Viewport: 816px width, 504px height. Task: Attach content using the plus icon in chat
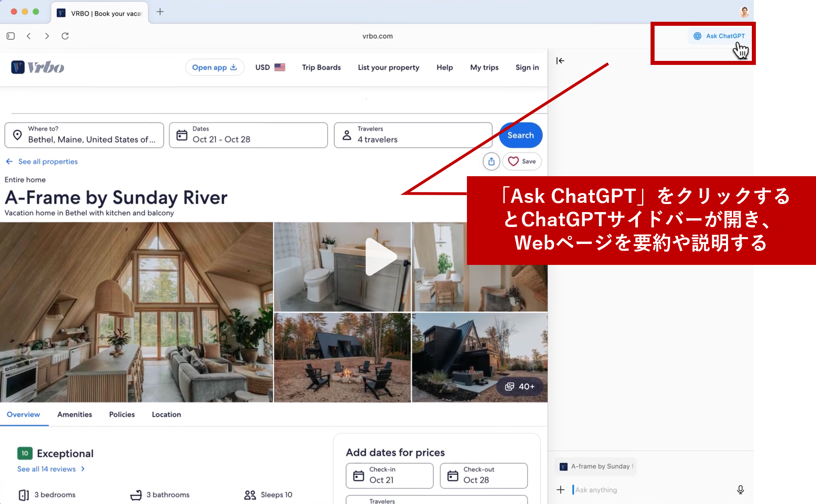tap(561, 489)
